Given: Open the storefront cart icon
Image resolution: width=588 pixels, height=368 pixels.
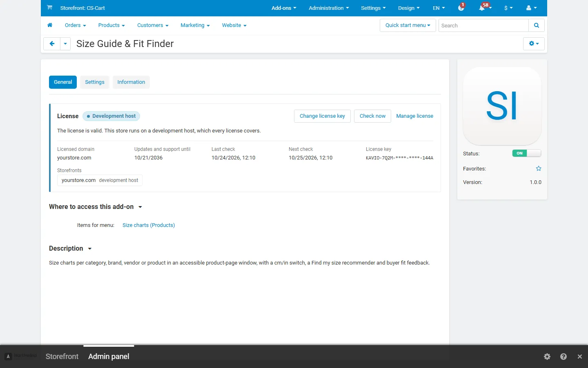Looking at the screenshot, I should click(49, 7).
